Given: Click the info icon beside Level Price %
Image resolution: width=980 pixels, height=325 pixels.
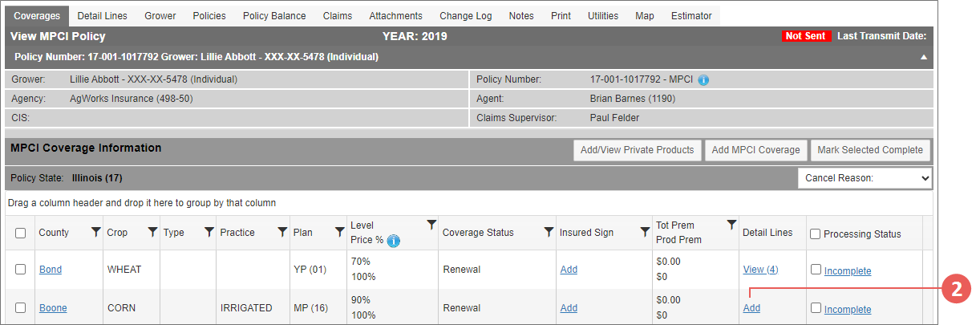Looking at the screenshot, I should coord(394,240).
